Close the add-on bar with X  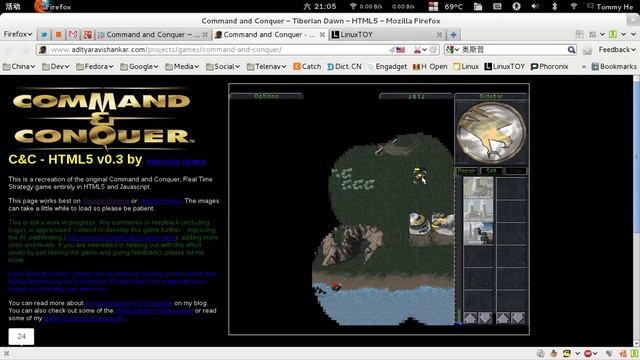[x=6, y=353]
